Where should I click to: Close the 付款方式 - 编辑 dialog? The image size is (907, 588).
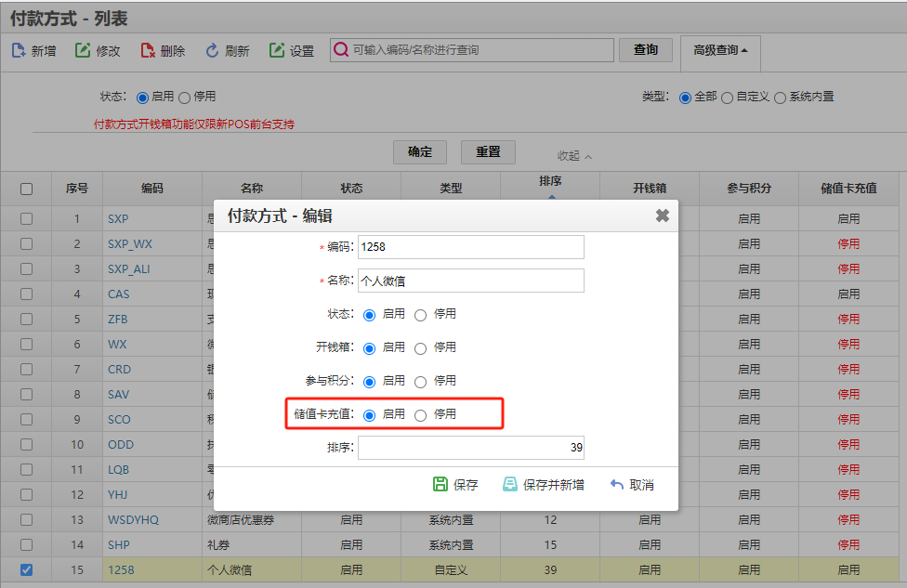663,216
